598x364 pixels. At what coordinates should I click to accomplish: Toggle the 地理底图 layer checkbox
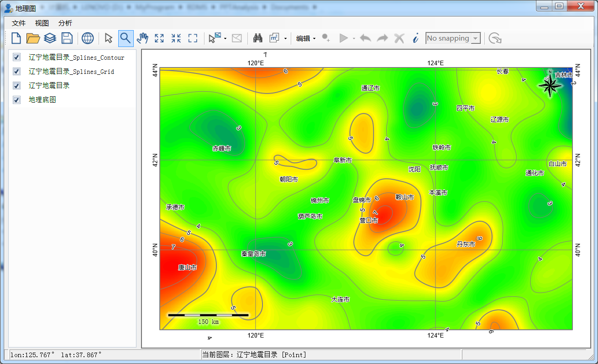tap(17, 100)
